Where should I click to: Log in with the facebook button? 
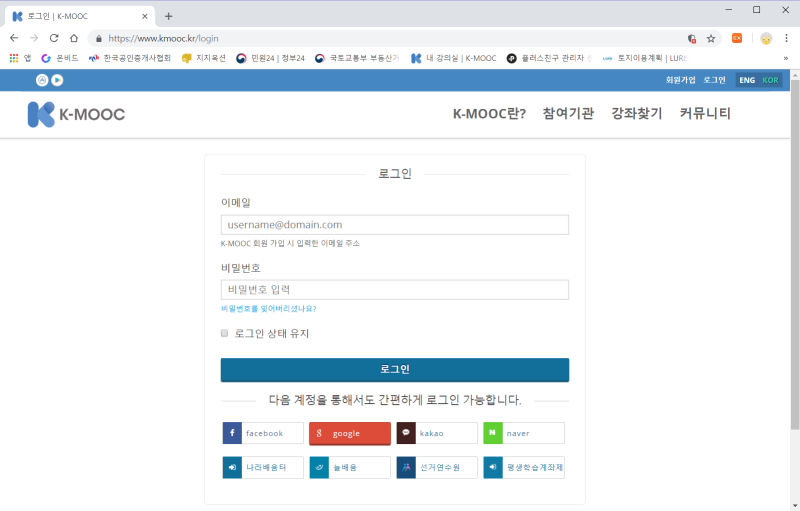pyautogui.click(x=263, y=433)
